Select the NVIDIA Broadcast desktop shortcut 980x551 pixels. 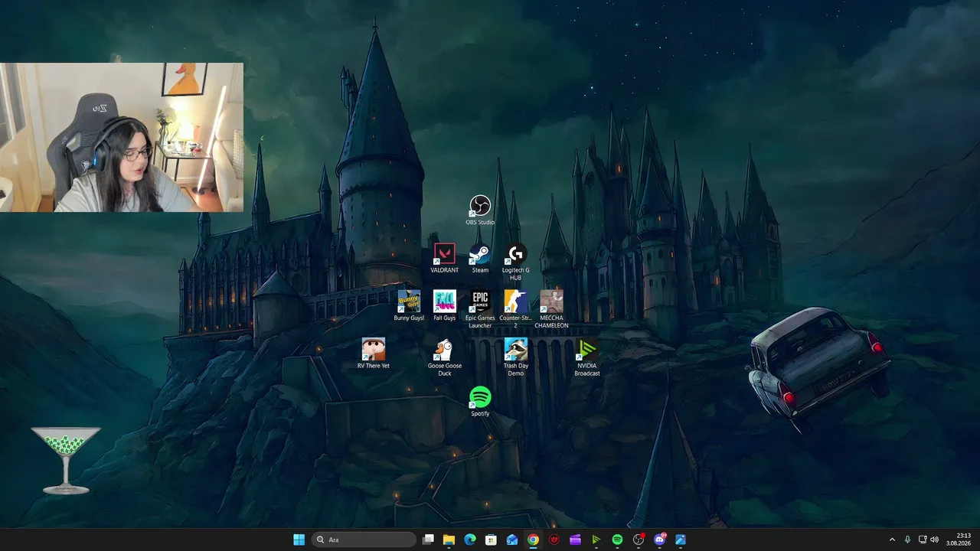(587, 357)
